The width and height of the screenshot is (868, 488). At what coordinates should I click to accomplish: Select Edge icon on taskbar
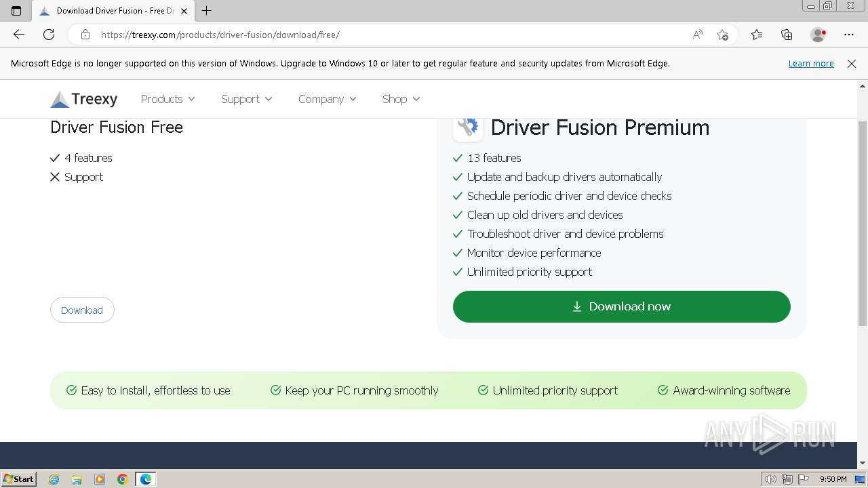coord(146,479)
